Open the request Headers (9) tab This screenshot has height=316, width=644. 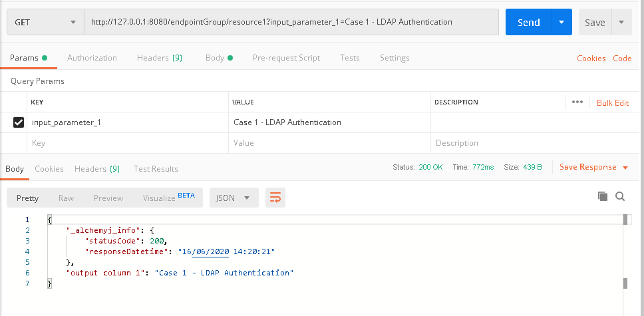tap(159, 58)
